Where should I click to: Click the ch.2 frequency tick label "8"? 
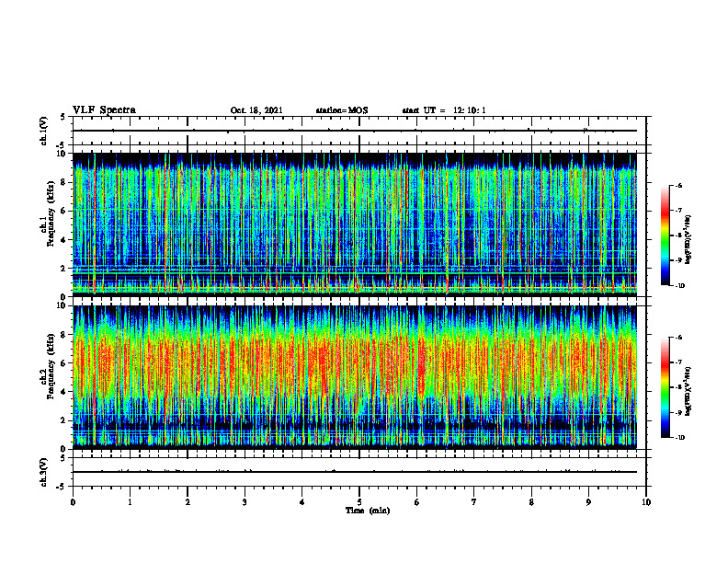click(64, 335)
